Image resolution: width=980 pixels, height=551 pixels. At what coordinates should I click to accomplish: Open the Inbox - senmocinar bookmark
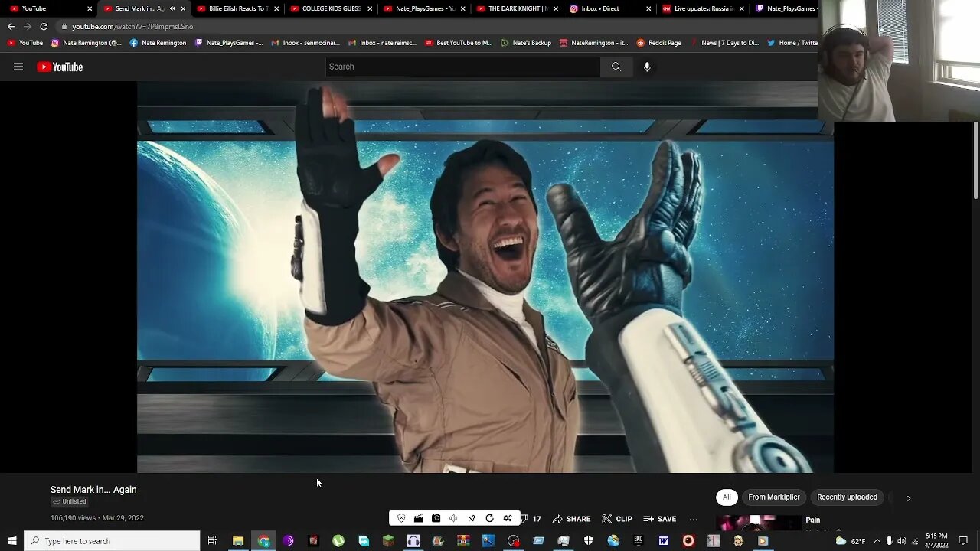pyautogui.click(x=305, y=43)
